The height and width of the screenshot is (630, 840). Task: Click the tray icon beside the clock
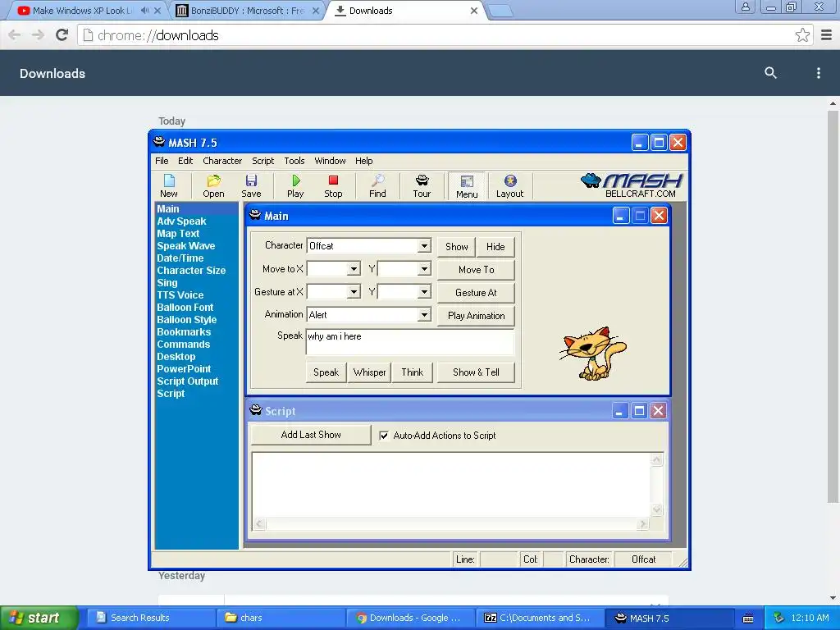coord(778,618)
